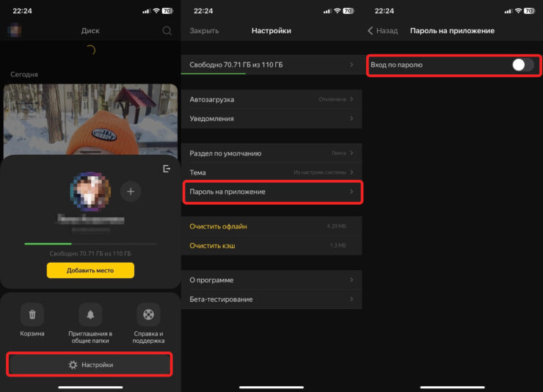Tap the logout icon on account card
This screenshot has width=543, height=392.
167,169
